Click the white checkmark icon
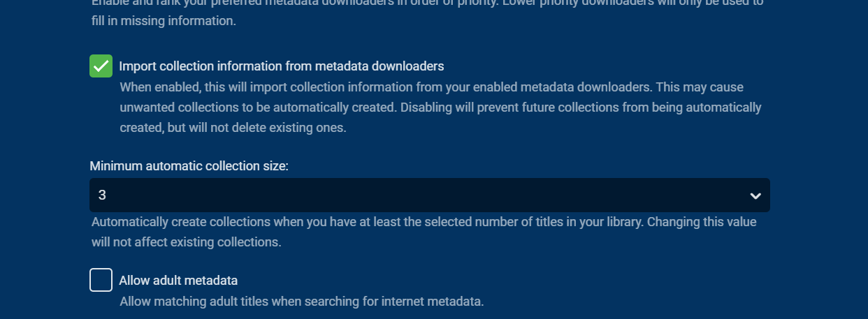Viewport: 868px width, 319px height. [101, 66]
